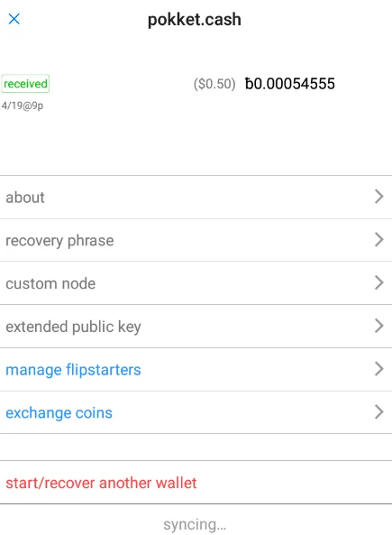The height and width of the screenshot is (535, 392).
Task: Tap the arrow next to manage flipstarters
Action: [379, 369]
